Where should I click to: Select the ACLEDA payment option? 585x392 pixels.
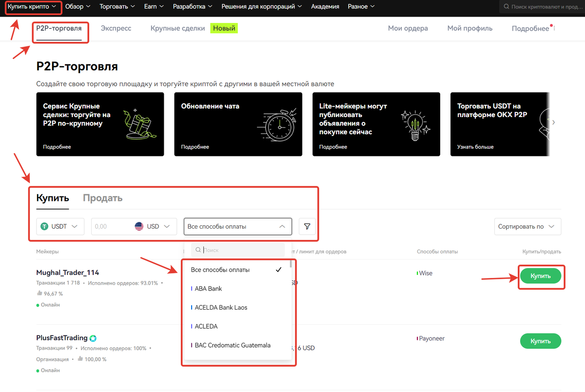(x=236, y=326)
